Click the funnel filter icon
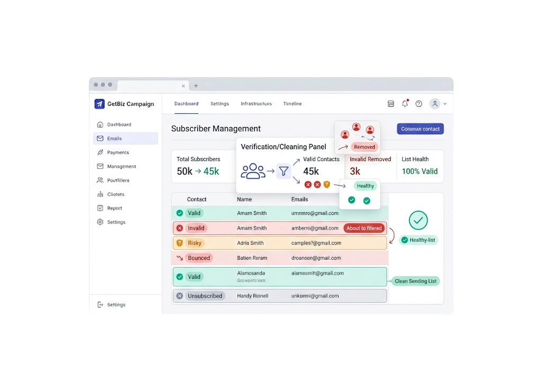 coord(284,171)
